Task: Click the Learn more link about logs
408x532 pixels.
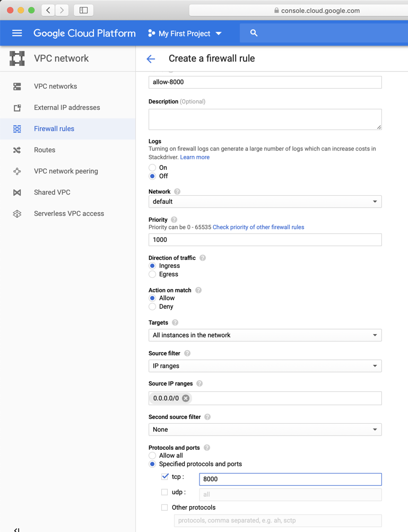Action: (195, 157)
